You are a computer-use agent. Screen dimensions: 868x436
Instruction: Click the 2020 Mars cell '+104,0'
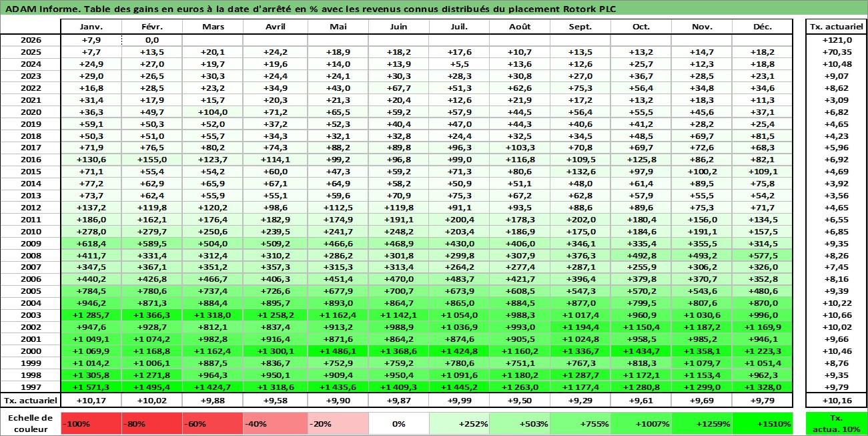(x=214, y=112)
